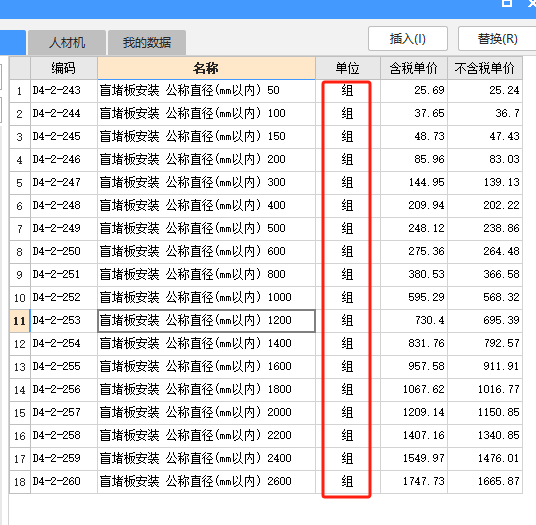The image size is (536, 525).
Task: Click the tax-included price 144.95
Action: click(414, 183)
